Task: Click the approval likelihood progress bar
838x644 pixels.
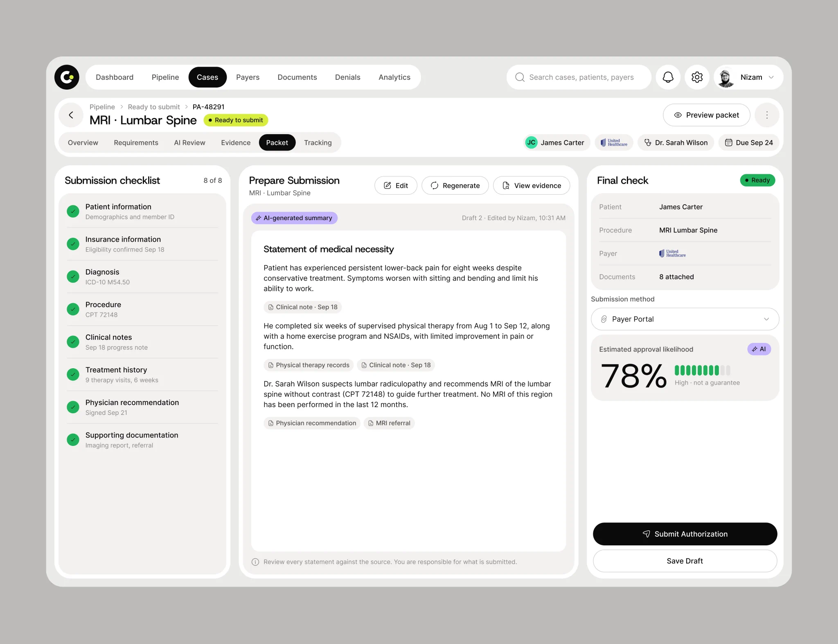Action: click(702, 370)
